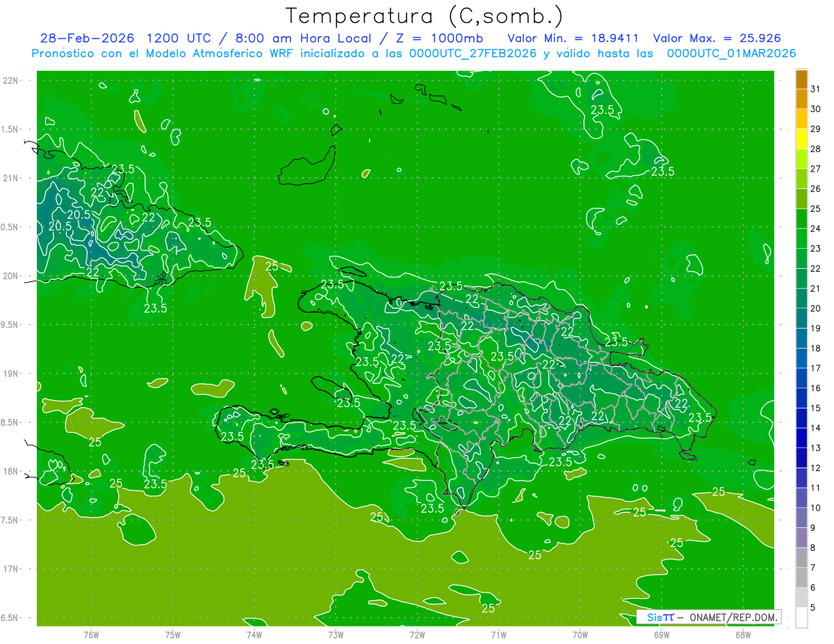Click the 'Valor Min. = 18.9411' readout
Image resolution: width=834 pixels, height=644 pixels.
573,38
